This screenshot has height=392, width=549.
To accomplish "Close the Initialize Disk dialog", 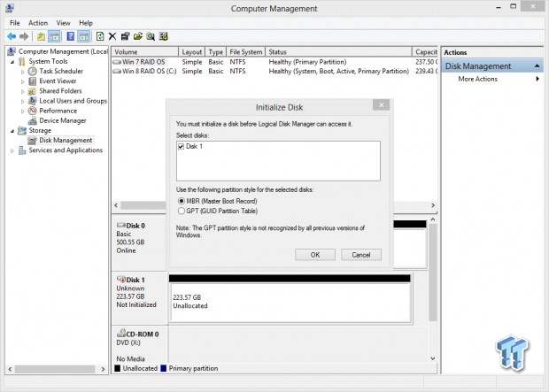I will (382, 105).
